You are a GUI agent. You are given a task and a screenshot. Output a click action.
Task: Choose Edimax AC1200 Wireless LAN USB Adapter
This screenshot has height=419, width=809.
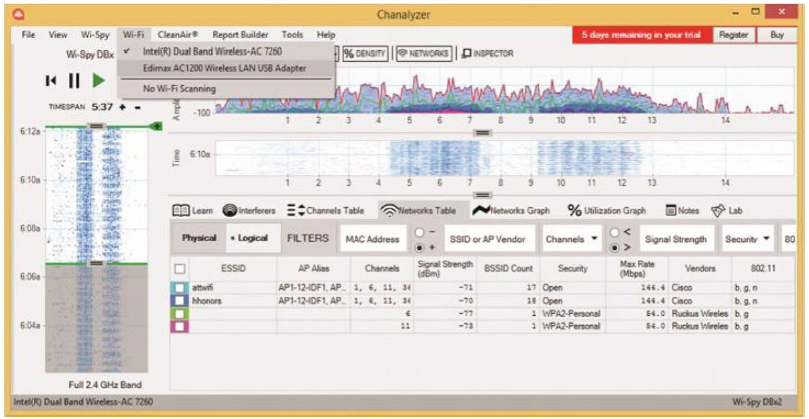tap(226, 68)
